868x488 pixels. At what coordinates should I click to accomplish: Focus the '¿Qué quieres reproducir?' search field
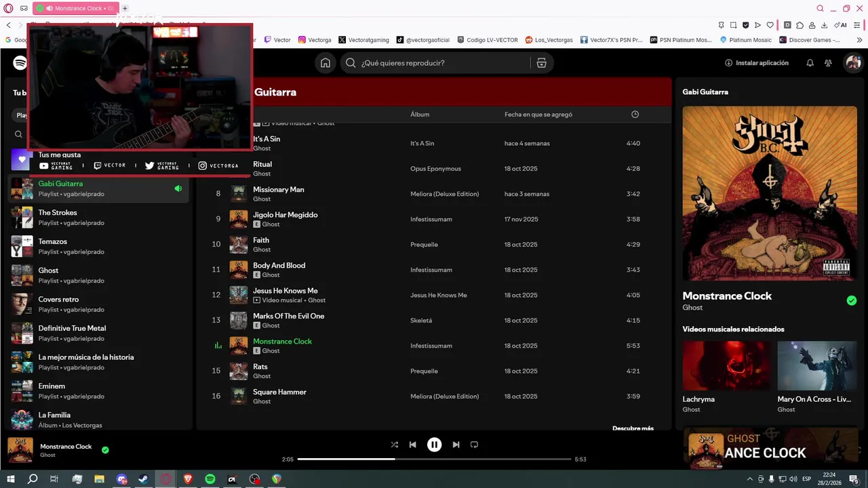click(x=437, y=63)
